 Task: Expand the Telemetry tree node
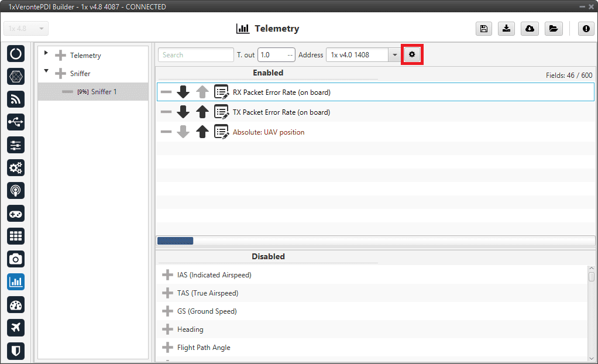[x=46, y=54]
